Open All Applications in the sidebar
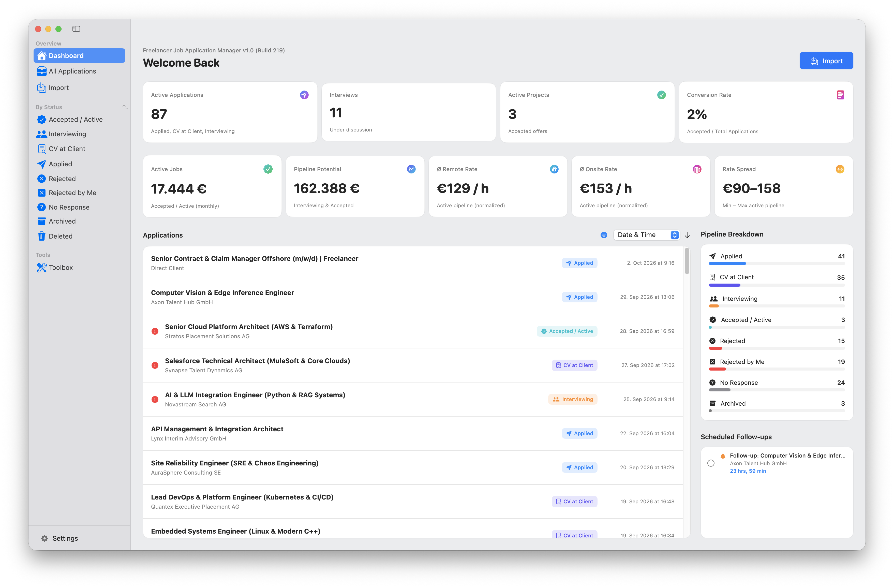Viewport: 894px width, 588px height. 79,71
